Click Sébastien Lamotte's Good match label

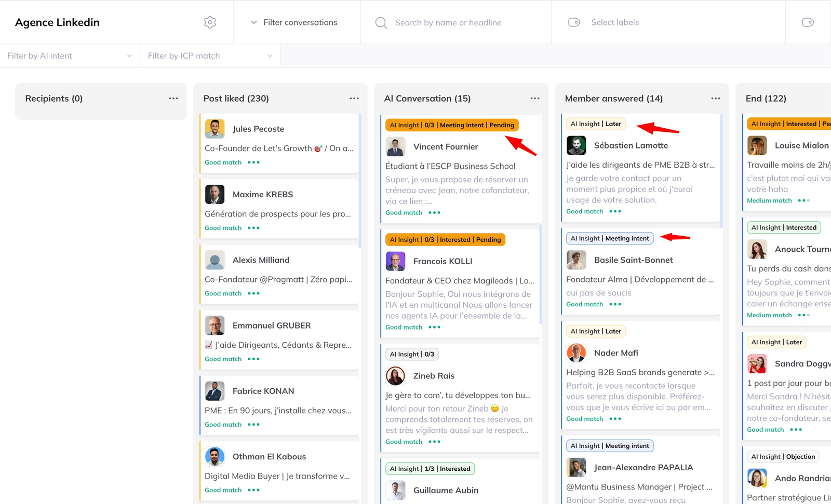585,211
